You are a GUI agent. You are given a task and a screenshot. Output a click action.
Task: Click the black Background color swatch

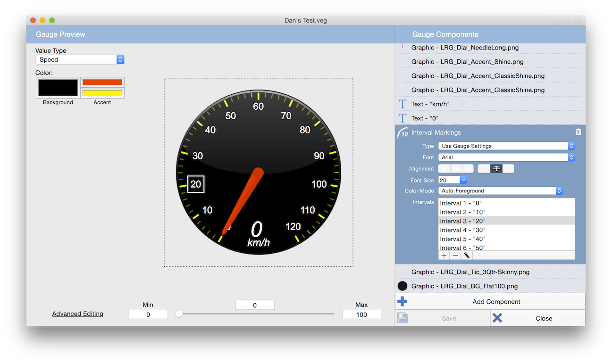[x=58, y=88]
